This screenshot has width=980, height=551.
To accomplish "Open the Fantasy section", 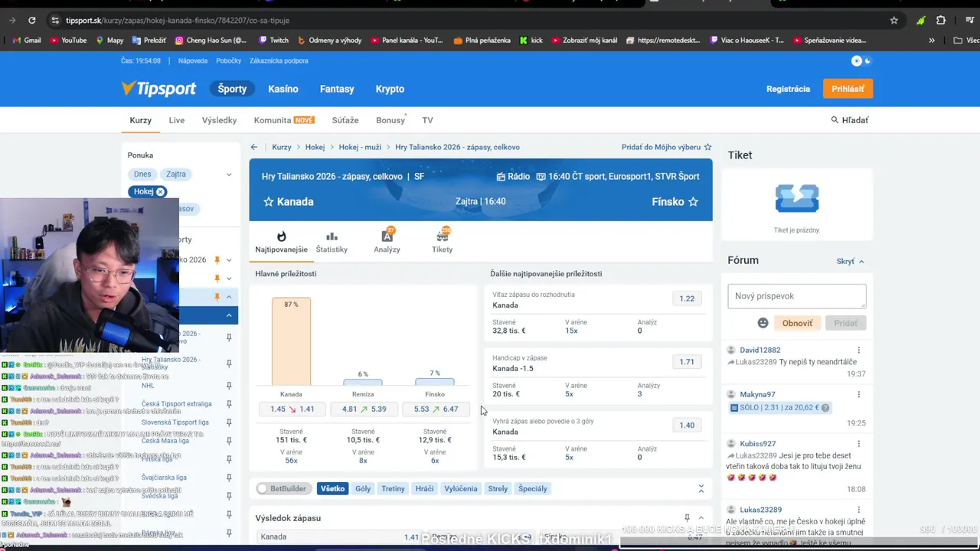I will coord(337,89).
